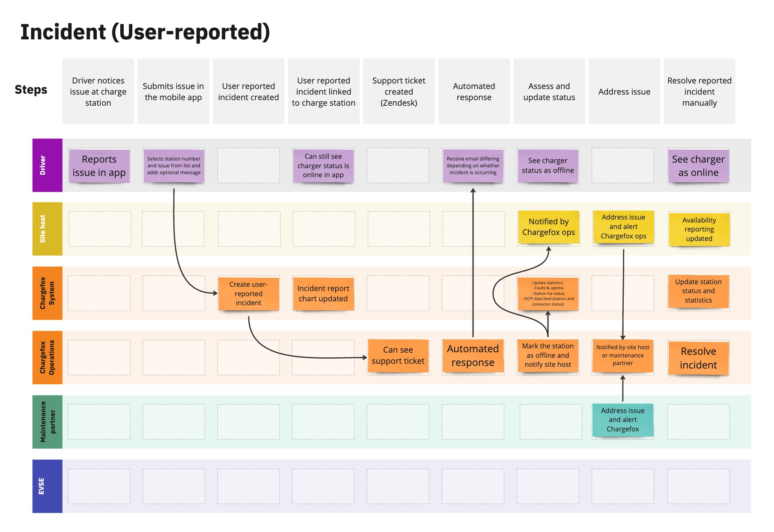Click the 'Reports issue in app' sticky note
The height and width of the screenshot is (532, 774).
(99, 166)
